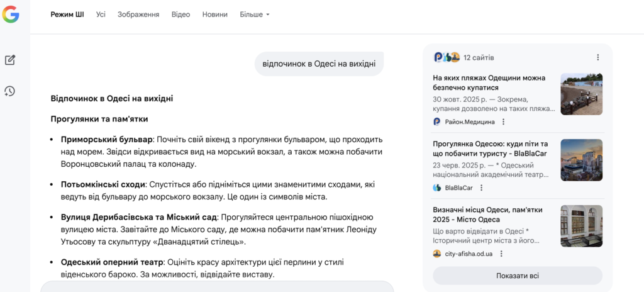
Task: Click the bold 'Приморський бульвар' text
Action: 107,139
